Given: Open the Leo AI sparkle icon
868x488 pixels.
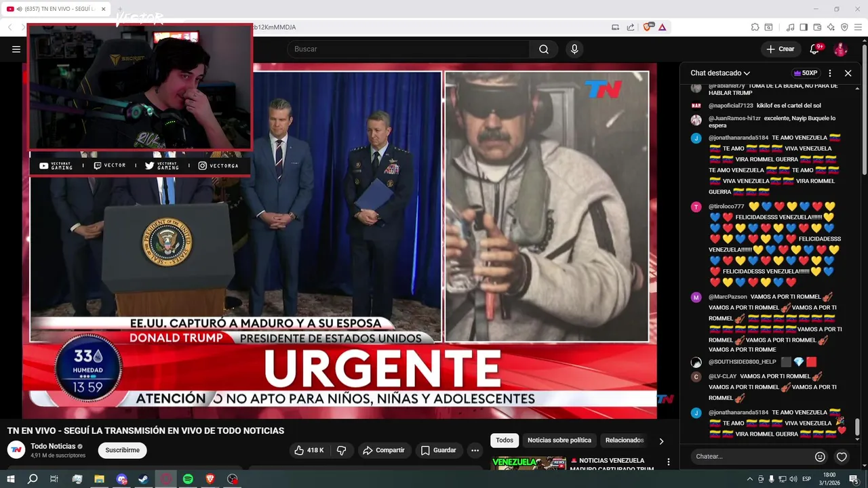Looking at the screenshot, I should pos(831,27).
